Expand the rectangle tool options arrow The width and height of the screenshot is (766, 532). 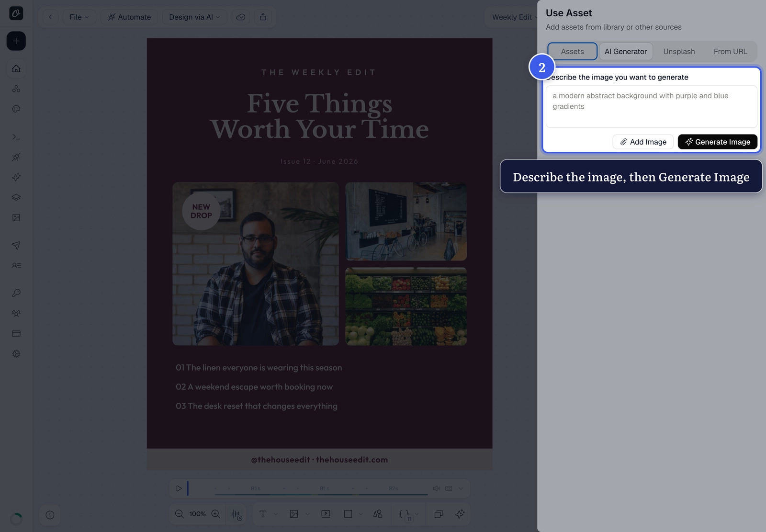[x=361, y=514]
